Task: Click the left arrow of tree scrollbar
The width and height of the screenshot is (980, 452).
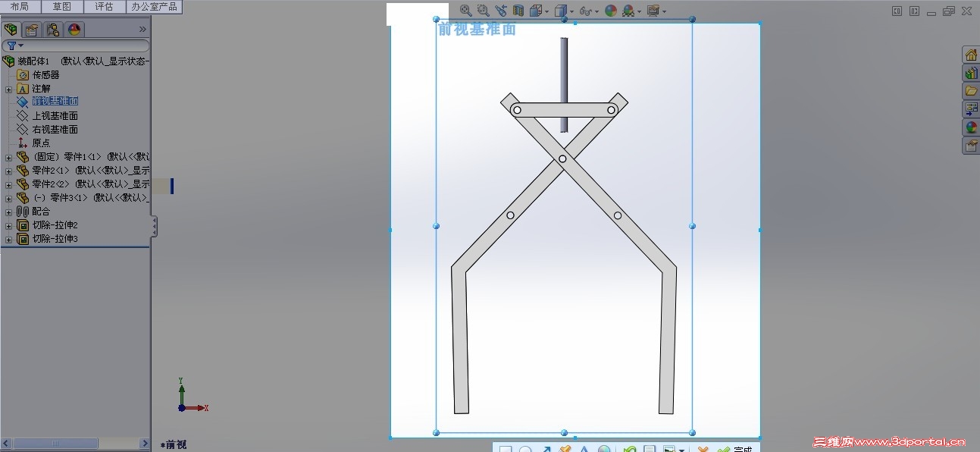Action: point(6,444)
